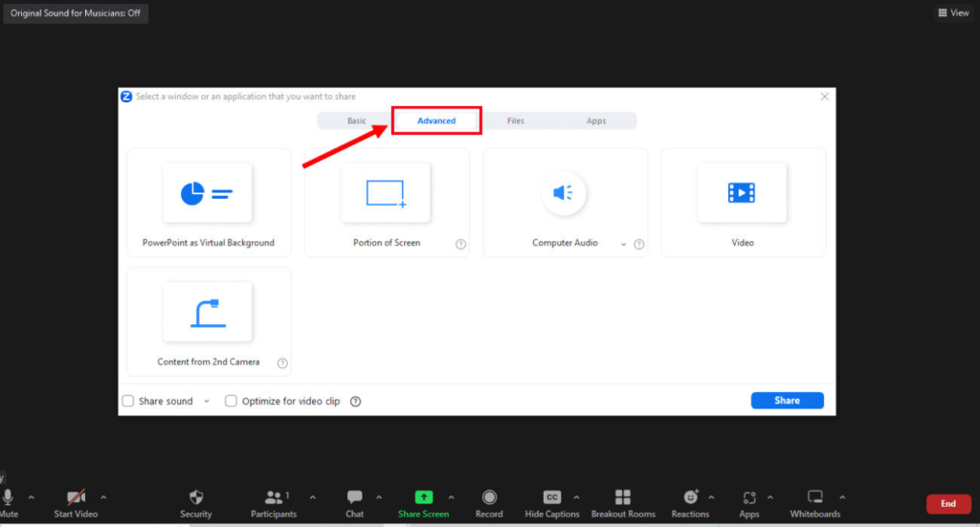Image resolution: width=980 pixels, height=527 pixels.
Task: Open the Chat panel
Action: pos(354,504)
